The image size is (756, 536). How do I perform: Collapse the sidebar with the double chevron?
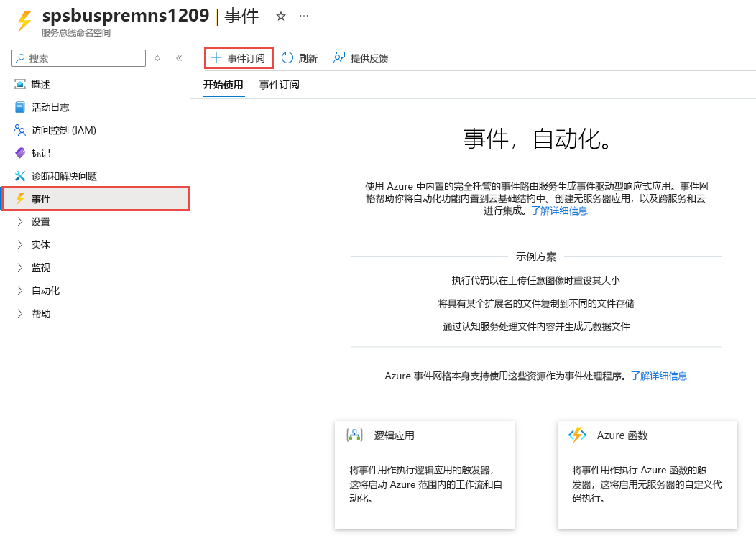pos(179,58)
